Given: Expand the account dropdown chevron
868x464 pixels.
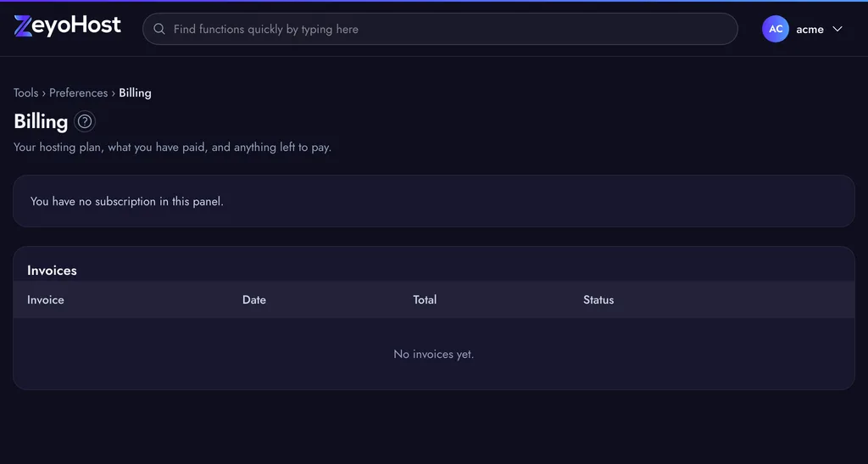Looking at the screenshot, I should (x=837, y=29).
